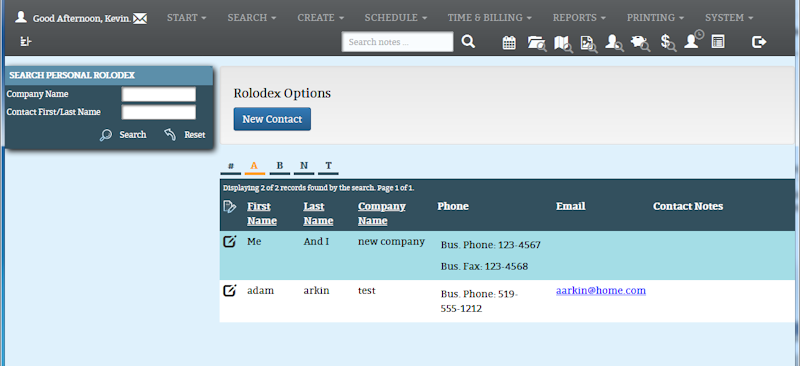Click the magnifier next to Search notes
800x366 pixels.
point(468,41)
